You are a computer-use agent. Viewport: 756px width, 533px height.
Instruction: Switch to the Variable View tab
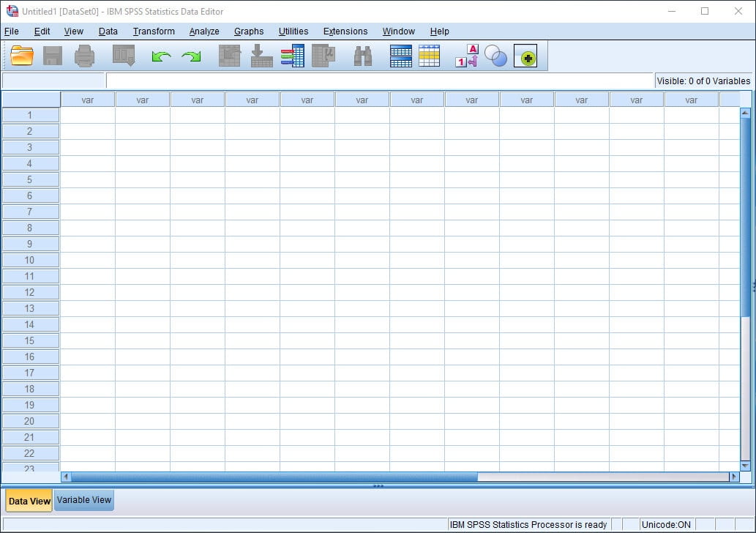(84, 500)
